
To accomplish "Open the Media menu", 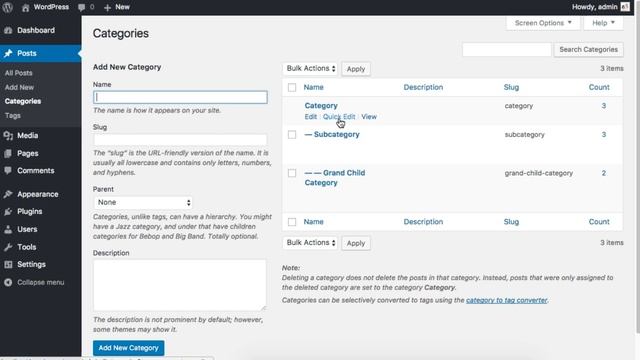I will click(28, 136).
